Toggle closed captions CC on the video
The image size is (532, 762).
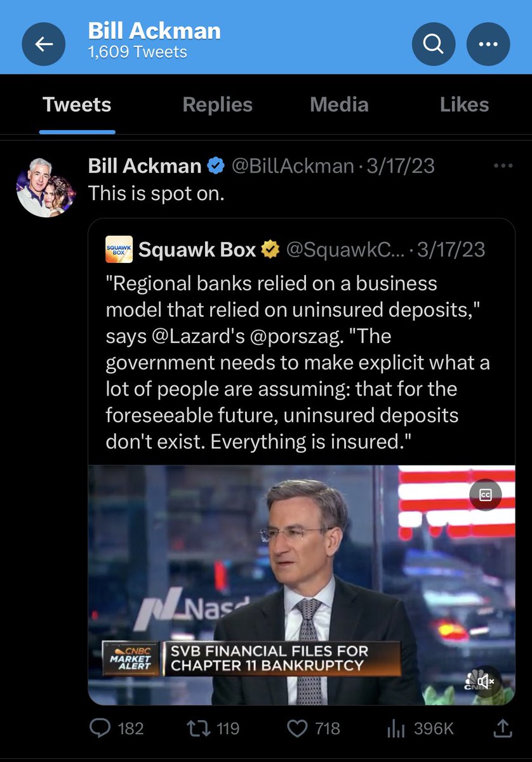(x=486, y=495)
